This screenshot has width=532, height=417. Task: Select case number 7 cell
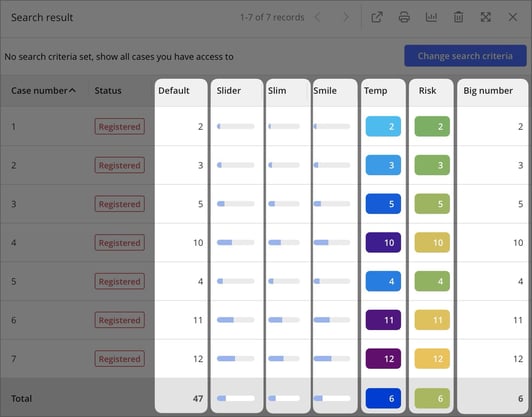[14, 359]
